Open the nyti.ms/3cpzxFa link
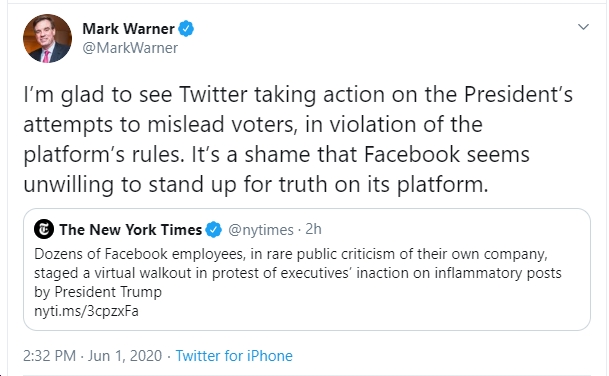 [86, 311]
